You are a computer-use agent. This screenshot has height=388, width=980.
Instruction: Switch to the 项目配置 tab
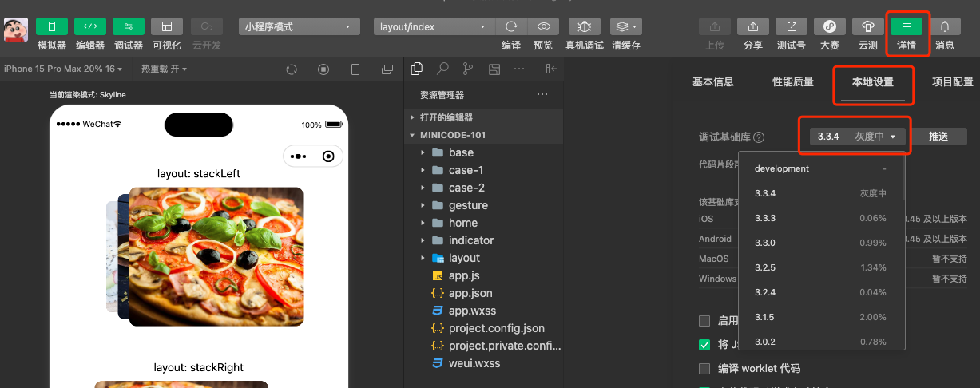[x=953, y=82]
